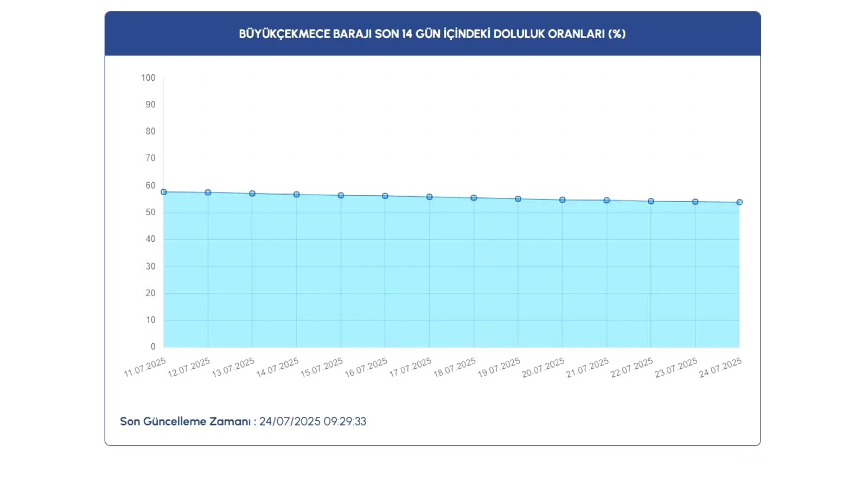Click the 24.07.2025 x-axis date label

[720, 368]
